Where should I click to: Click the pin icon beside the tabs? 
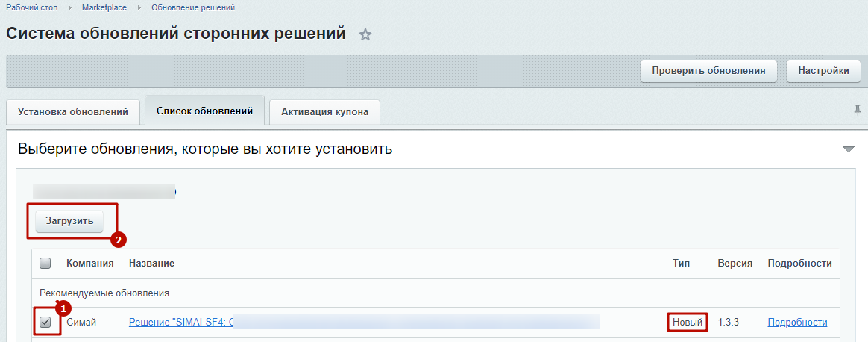pyautogui.click(x=857, y=111)
